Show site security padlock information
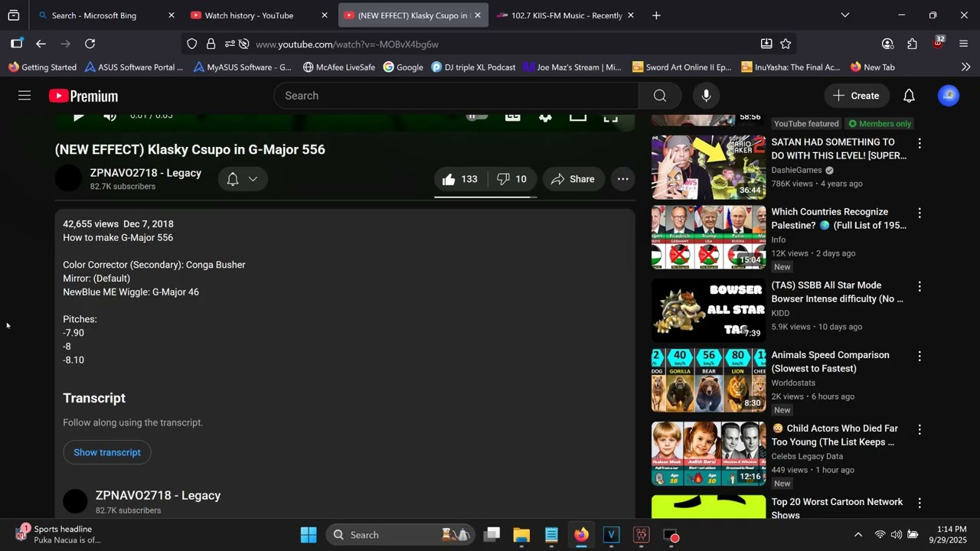Screen dimensions: 980x551 tap(211, 44)
